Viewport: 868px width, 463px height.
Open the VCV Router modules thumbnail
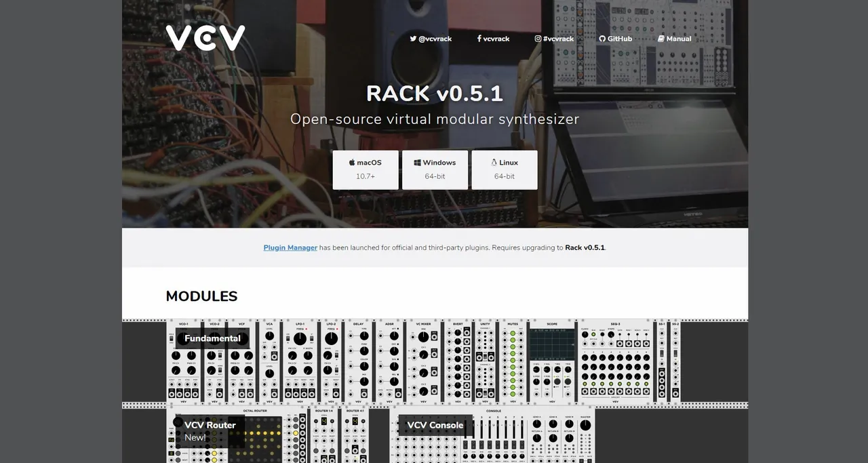click(x=267, y=435)
